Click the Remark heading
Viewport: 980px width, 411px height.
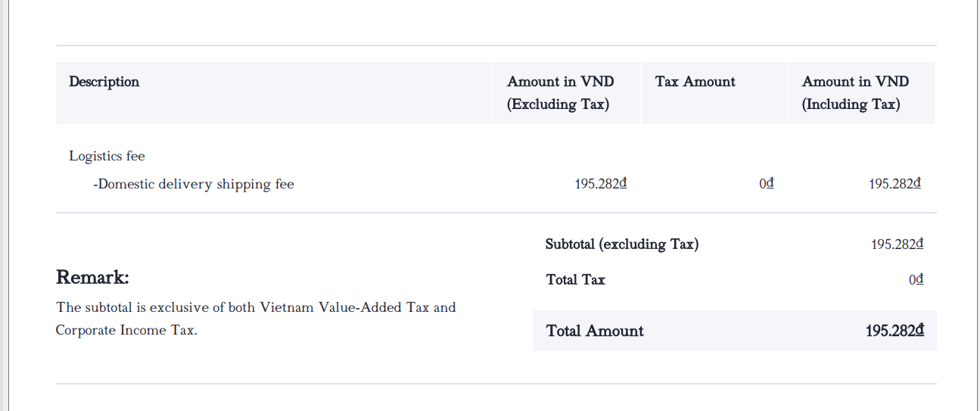(x=92, y=277)
